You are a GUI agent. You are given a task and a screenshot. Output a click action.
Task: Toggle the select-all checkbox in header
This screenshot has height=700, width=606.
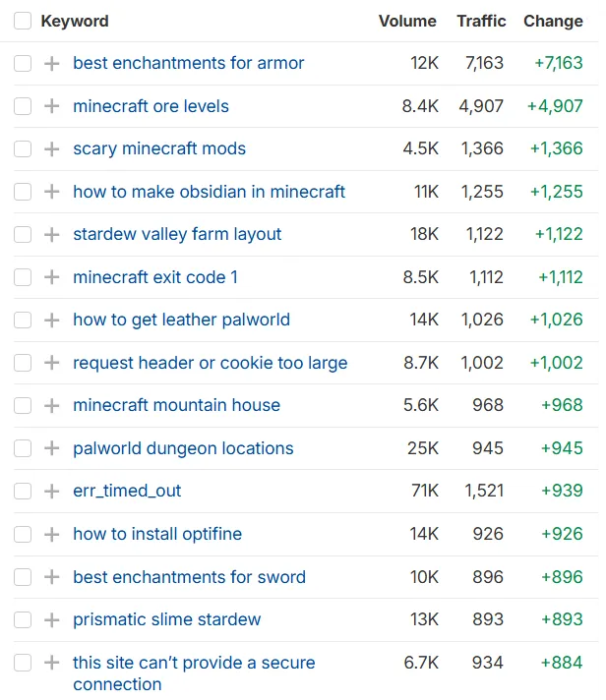(23, 21)
